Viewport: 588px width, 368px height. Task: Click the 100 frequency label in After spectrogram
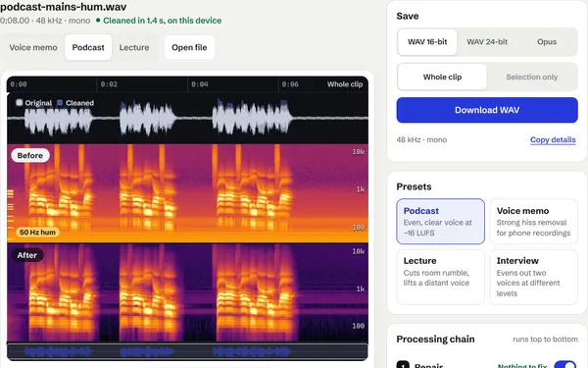358,326
